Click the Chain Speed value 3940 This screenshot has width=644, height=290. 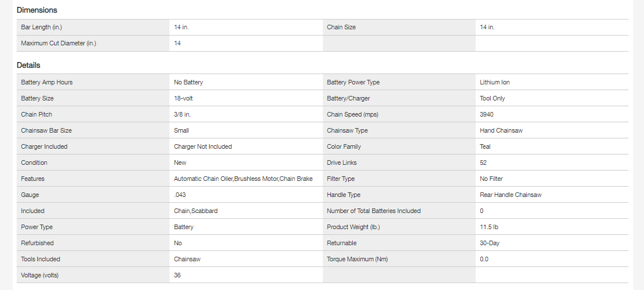[487, 114]
